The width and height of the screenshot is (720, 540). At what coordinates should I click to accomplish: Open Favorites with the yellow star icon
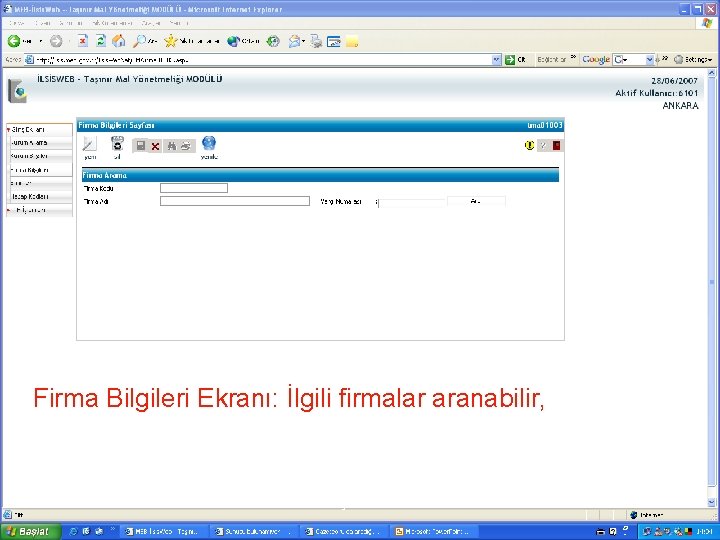point(171,41)
